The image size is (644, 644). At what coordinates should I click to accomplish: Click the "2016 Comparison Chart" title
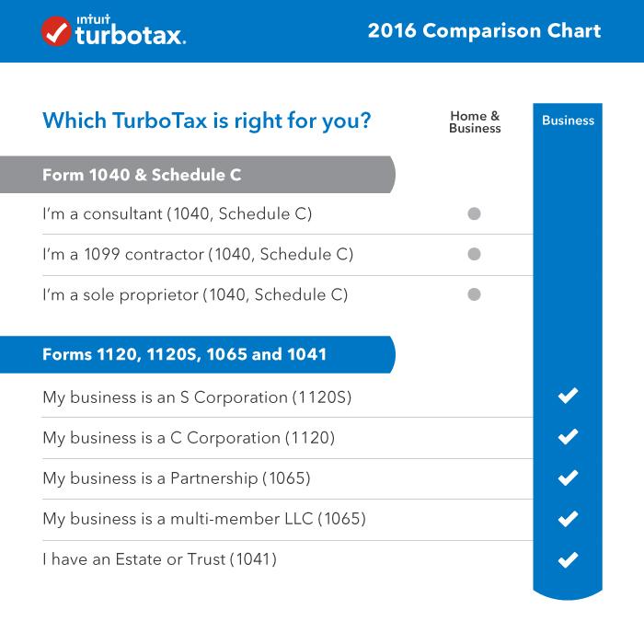pos(484,31)
